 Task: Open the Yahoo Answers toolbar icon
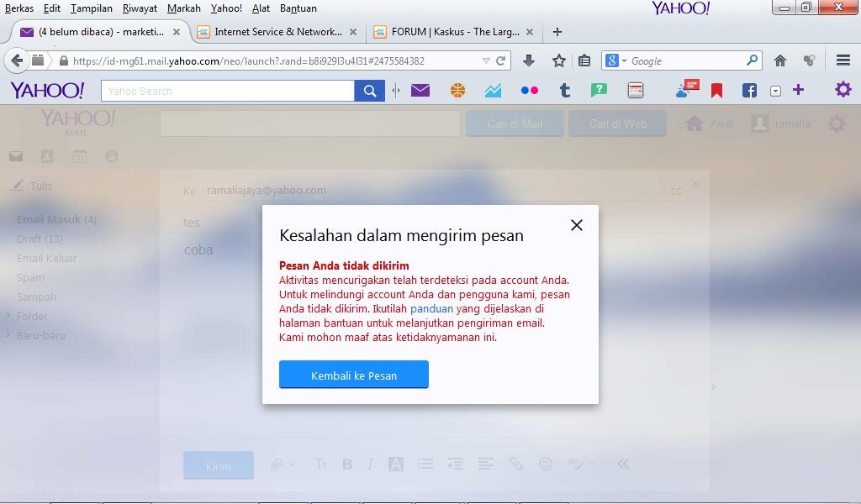point(599,90)
